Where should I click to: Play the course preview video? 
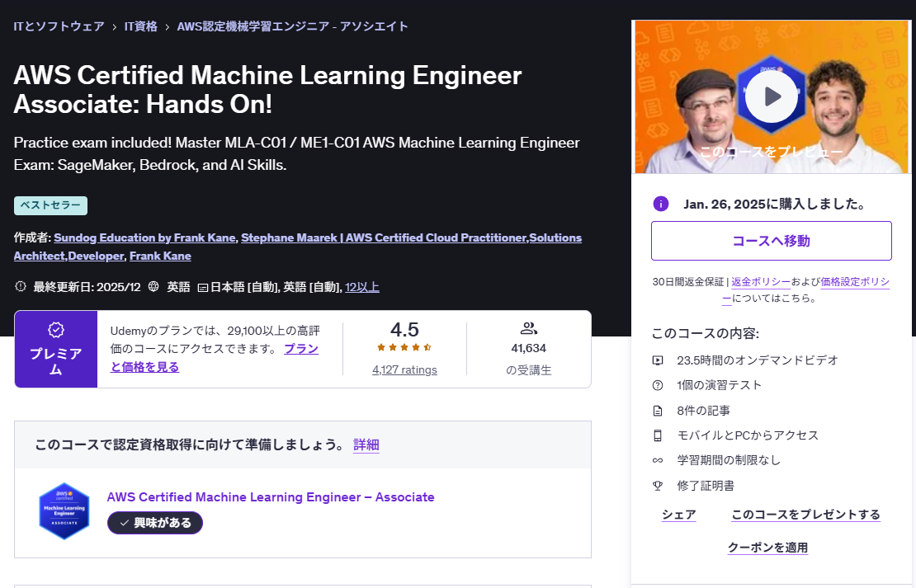(x=771, y=96)
